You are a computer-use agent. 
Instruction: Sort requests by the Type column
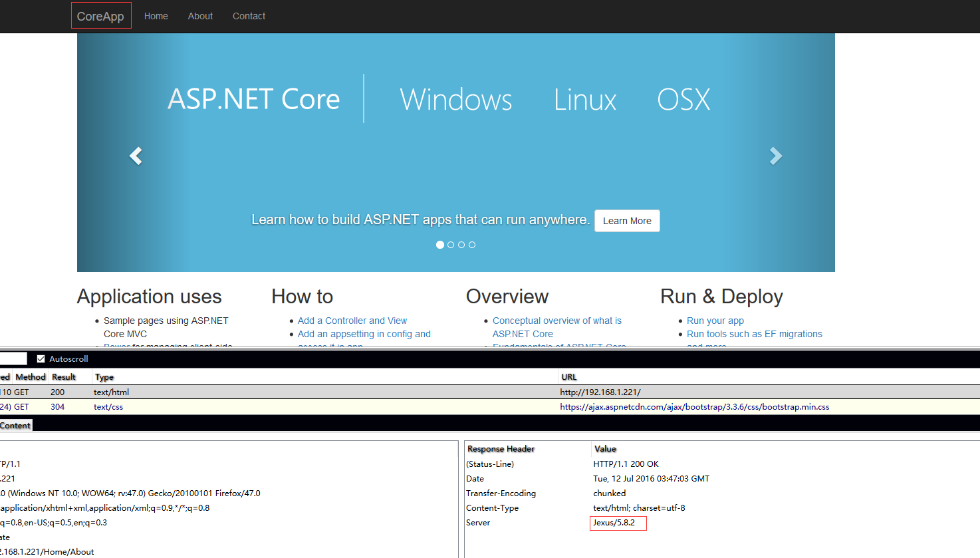coord(104,377)
